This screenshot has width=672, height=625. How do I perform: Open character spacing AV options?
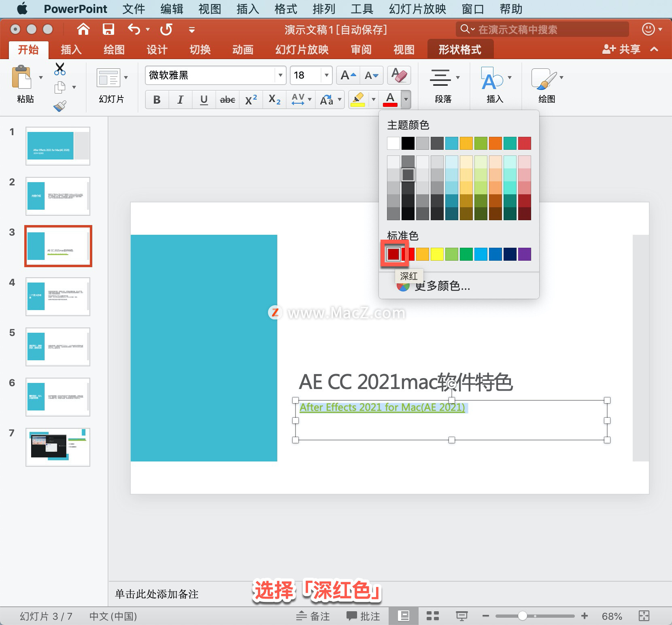click(x=302, y=100)
